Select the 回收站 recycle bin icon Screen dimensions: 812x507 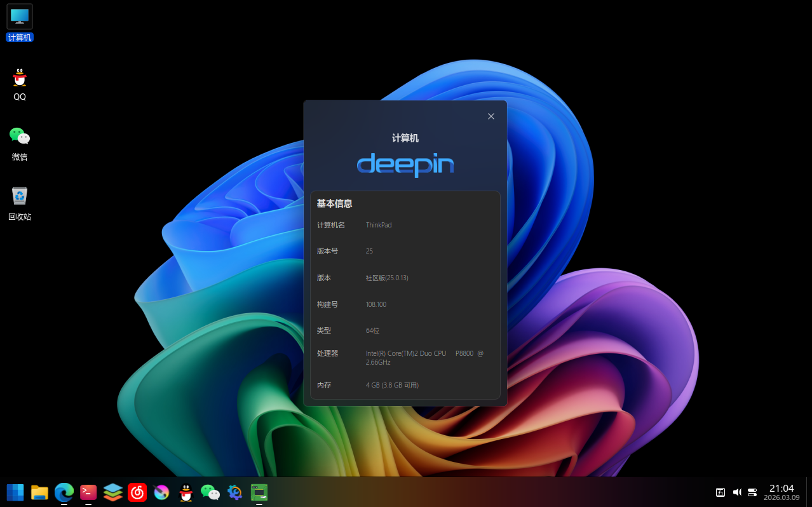pos(20,203)
